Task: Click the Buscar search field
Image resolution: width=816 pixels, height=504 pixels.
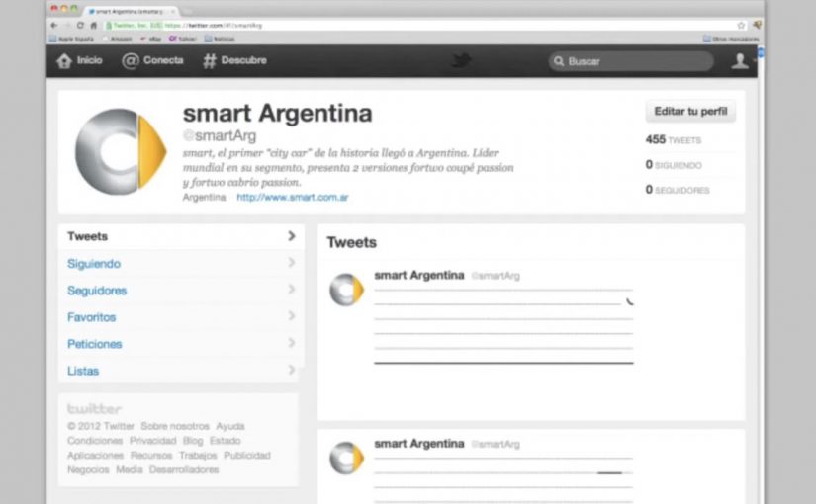Action: (x=631, y=61)
